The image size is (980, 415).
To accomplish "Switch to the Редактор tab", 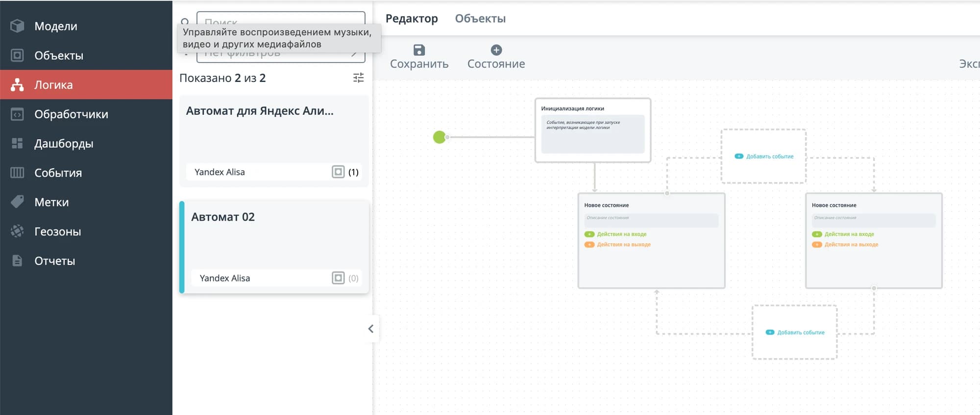I will click(x=412, y=19).
